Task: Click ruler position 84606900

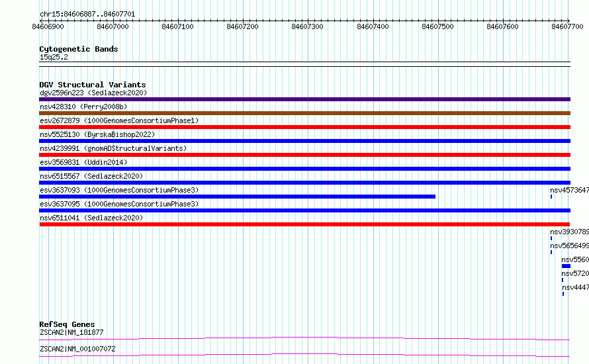Action: point(48,26)
